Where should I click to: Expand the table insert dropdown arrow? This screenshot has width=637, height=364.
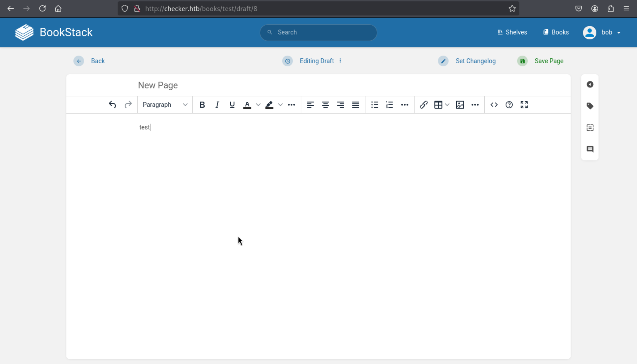click(447, 105)
